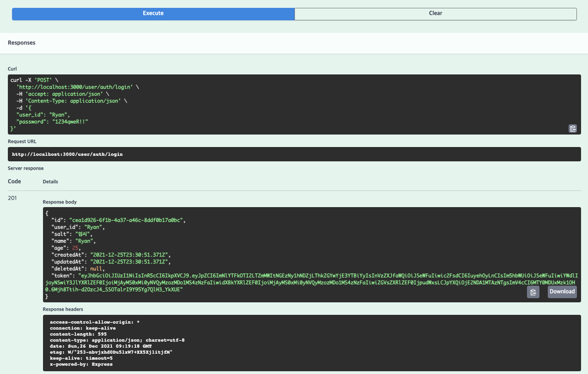The height and width of the screenshot is (374, 588).
Task: Click the Server response label
Action: [26, 168]
